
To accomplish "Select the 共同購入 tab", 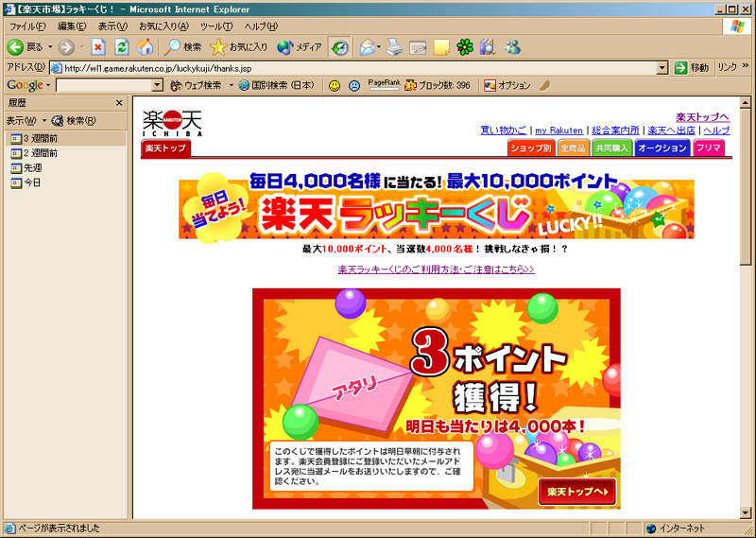I will pyautogui.click(x=611, y=148).
